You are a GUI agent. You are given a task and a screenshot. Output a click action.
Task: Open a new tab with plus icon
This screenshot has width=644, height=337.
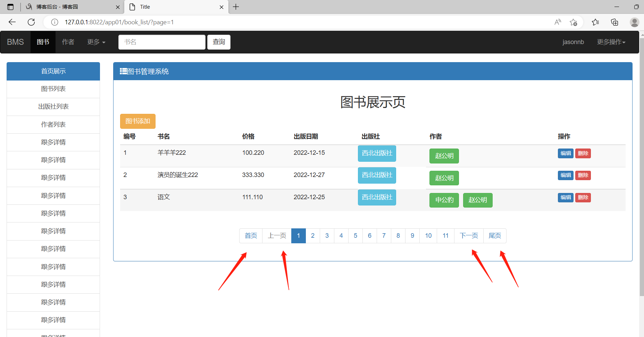pos(236,7)
